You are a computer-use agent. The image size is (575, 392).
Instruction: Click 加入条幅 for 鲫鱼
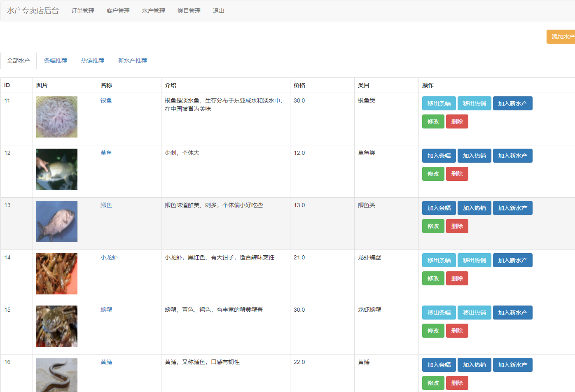pos(439,208)
